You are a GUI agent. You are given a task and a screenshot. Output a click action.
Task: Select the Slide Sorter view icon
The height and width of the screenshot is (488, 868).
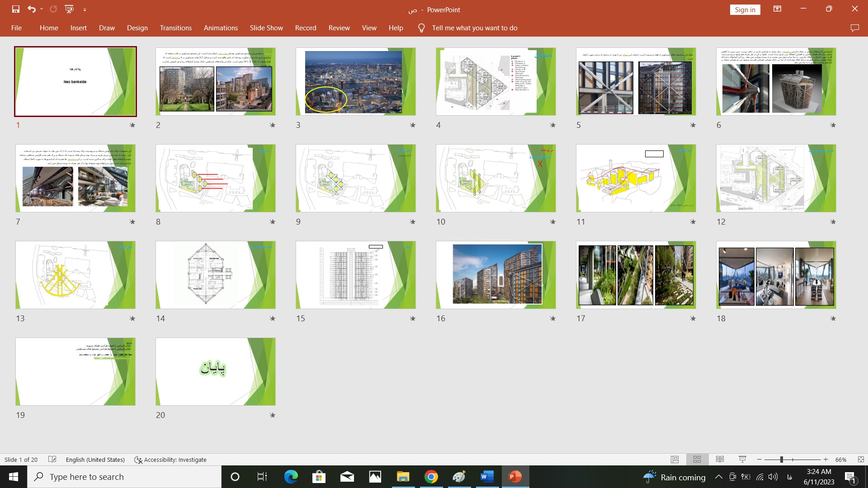[x=697, y=460]
